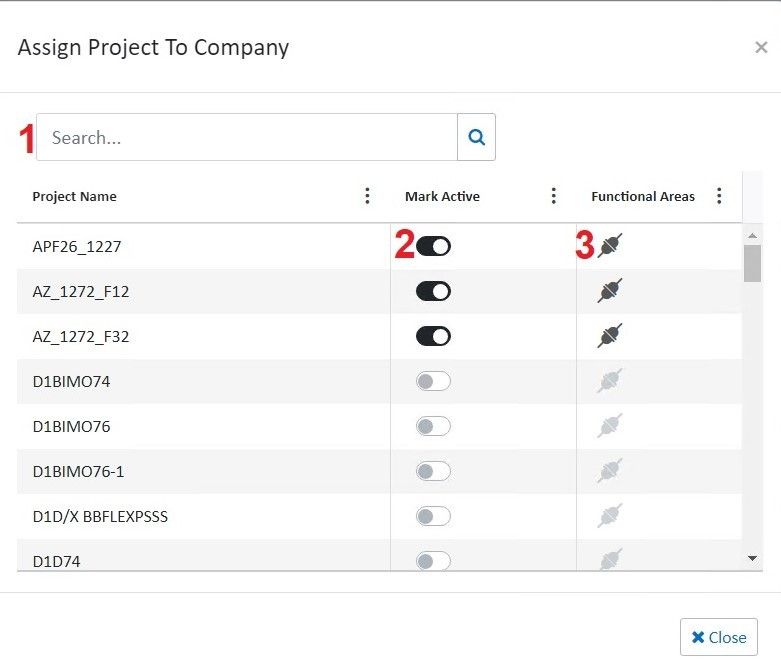This screenshot has width=781, height=668.
Task: Sort by Mark Active column header
Action: click(442, 197)
